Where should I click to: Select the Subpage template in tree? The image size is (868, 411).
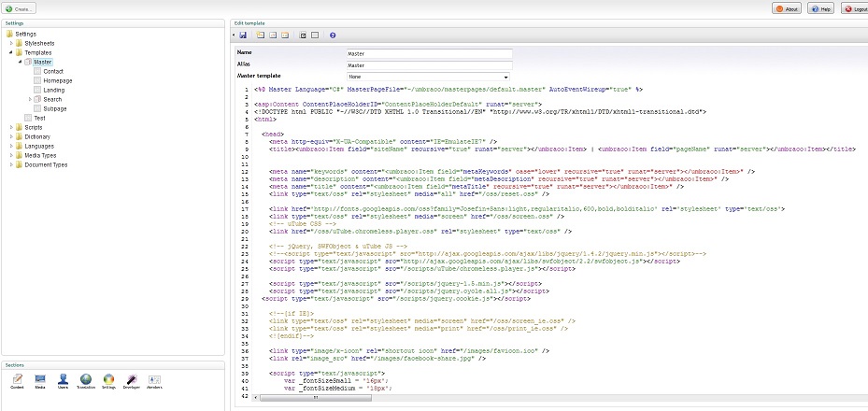click(54, 108)
